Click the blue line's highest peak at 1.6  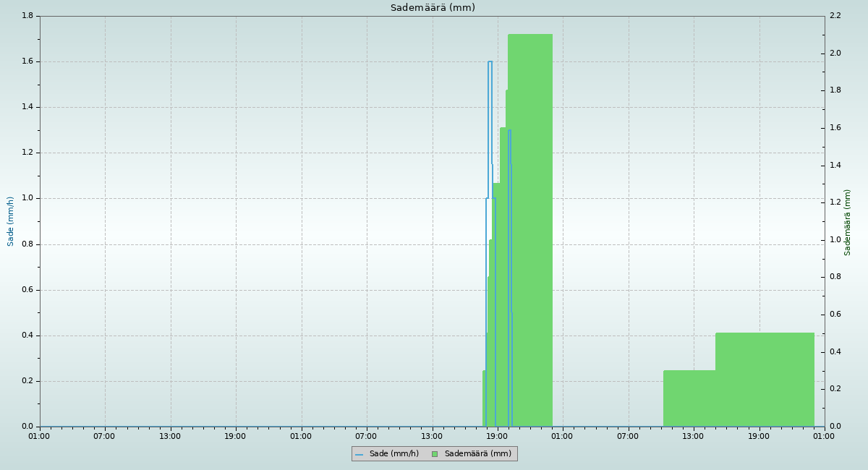click(490, 62)
